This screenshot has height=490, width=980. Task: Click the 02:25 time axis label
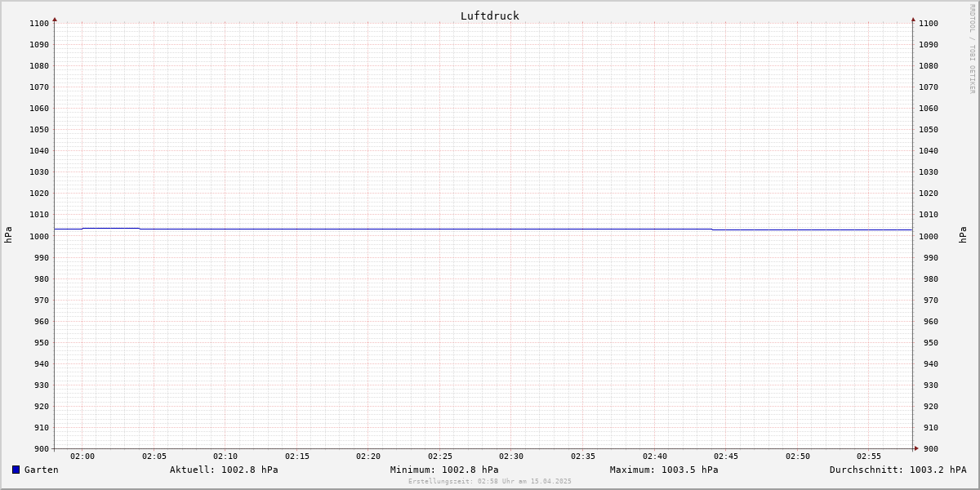click(440, 457)
